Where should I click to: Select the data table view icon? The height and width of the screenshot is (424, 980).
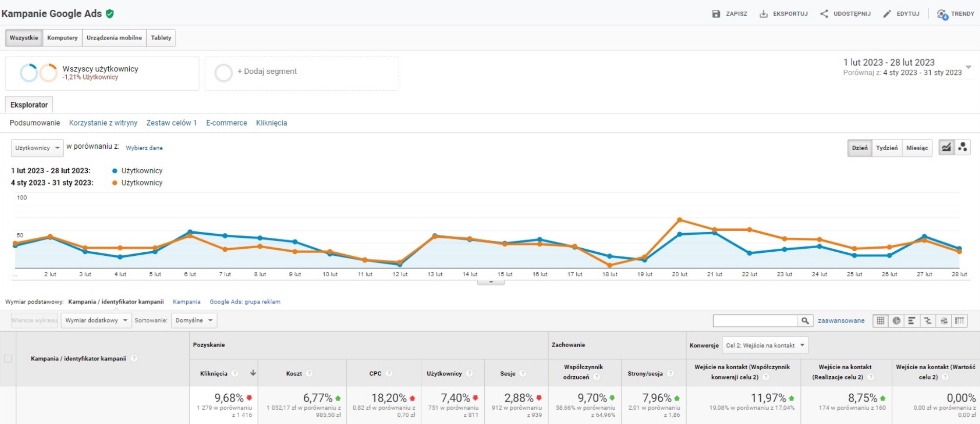point(880,320)
